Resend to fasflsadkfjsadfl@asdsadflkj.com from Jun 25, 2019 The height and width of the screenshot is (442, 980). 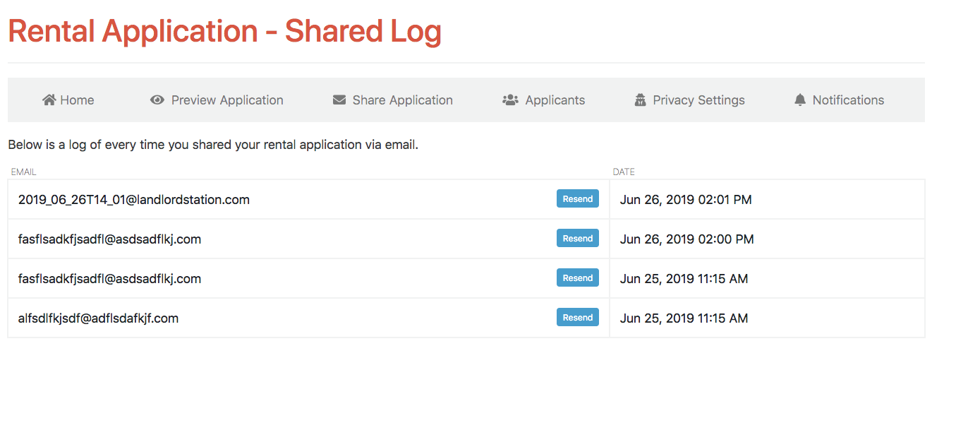click(578, 278)
